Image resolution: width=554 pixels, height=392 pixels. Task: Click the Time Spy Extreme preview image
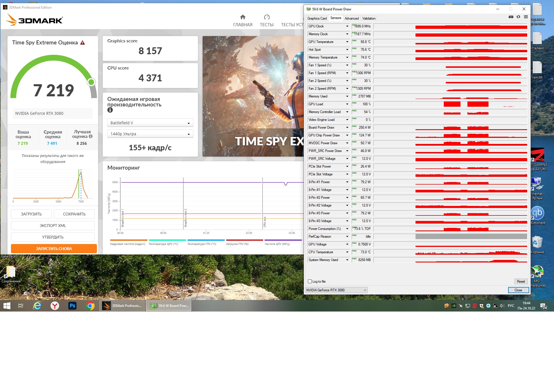[x=253, y=96]
